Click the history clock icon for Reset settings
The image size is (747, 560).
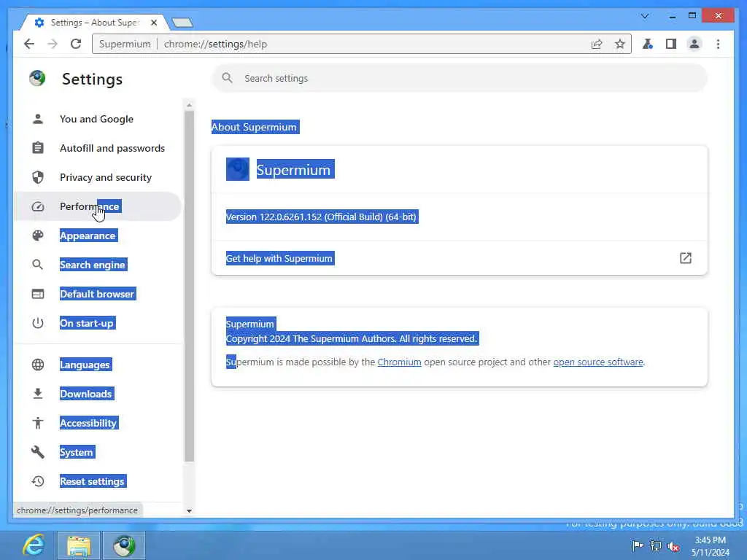tap(38, 481)
